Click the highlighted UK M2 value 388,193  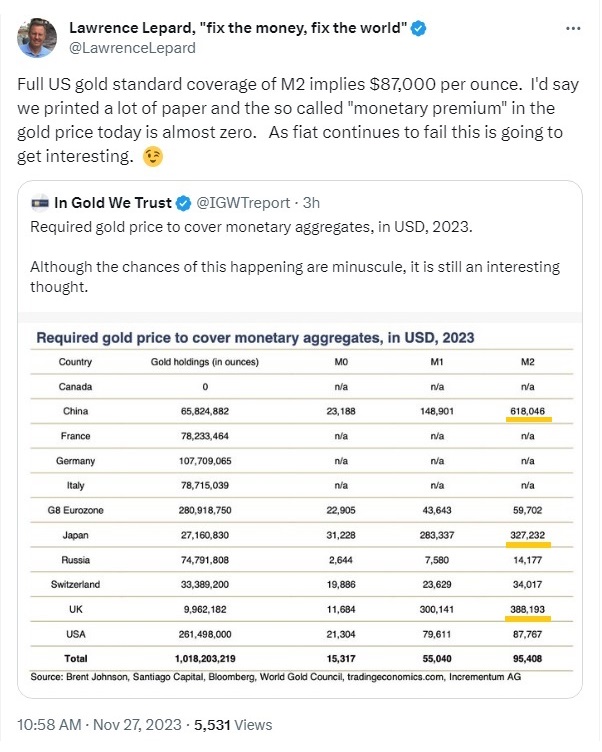coord(528,610)
